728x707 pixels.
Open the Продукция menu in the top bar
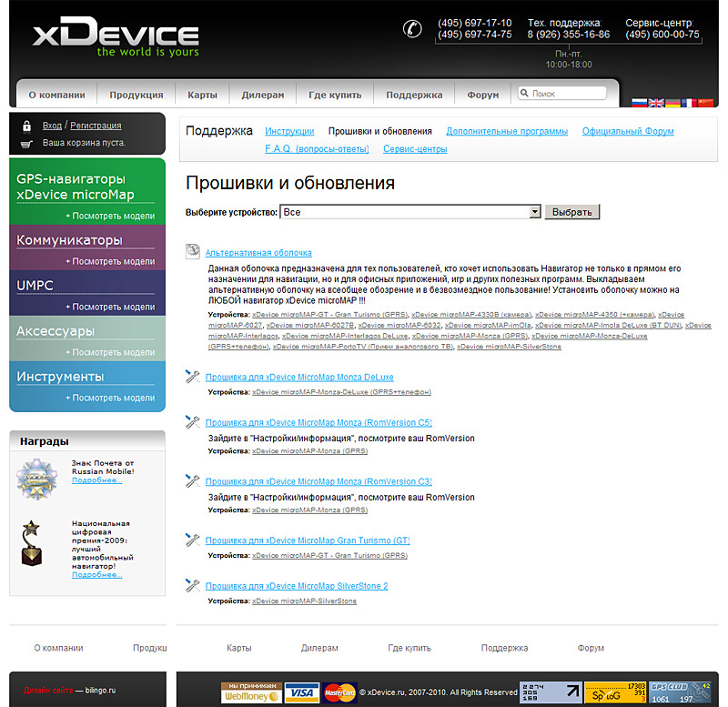point(136,95)
